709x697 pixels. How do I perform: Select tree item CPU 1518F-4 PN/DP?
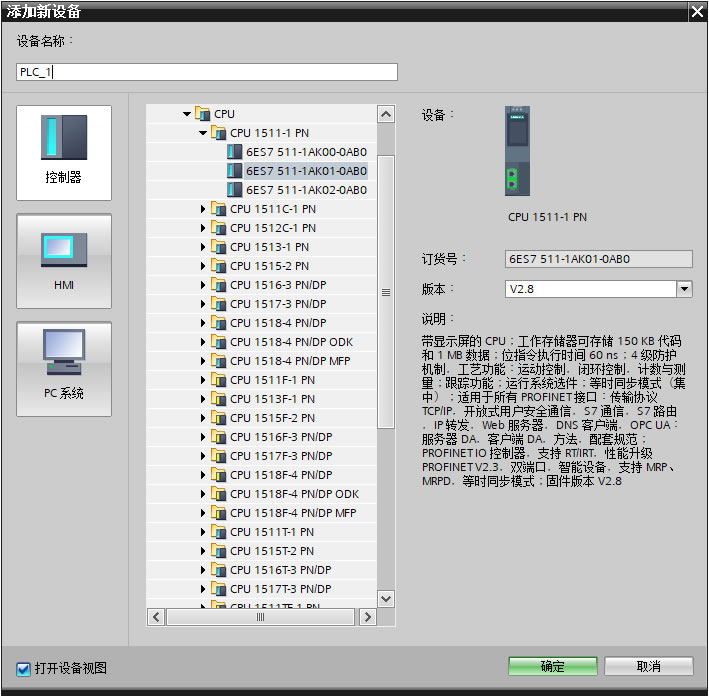[x=281, y=474]
